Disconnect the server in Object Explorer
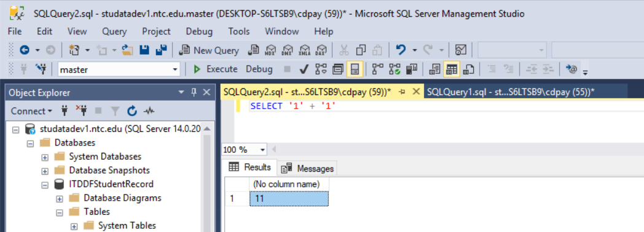644x232 pixels. click(82, 110)
